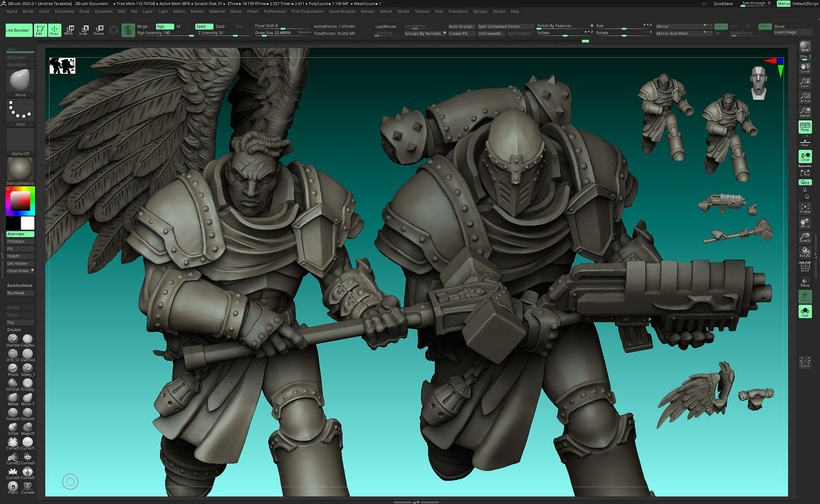Enable Edit mode in top shelf
The width and height of the screenshot is (820, 504).
click(x=40, y=30)
